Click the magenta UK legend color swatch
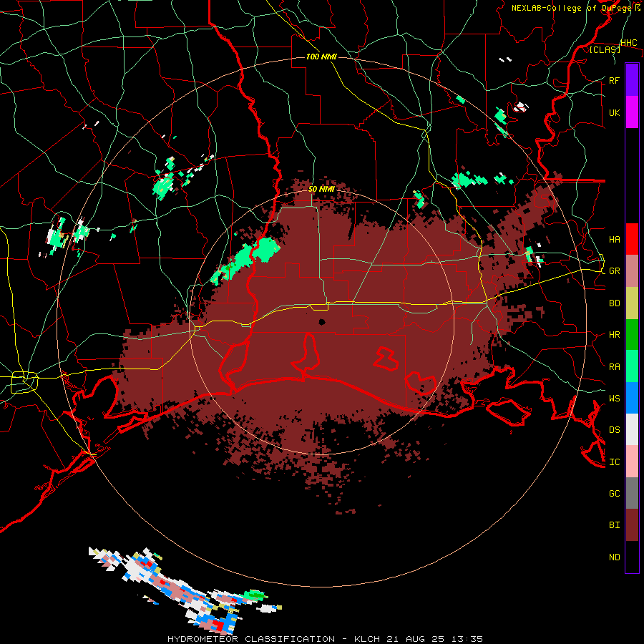Viewport: 644px width, 644px height. tap(632, 112)
